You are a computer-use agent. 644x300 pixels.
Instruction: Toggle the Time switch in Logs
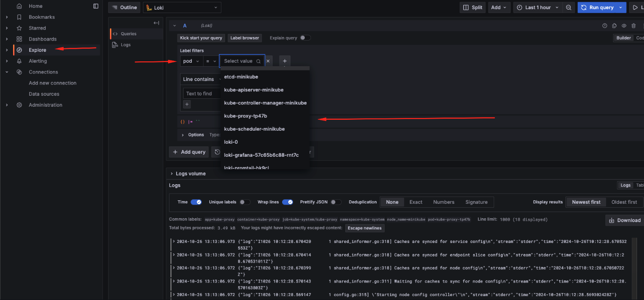point(196,202)
